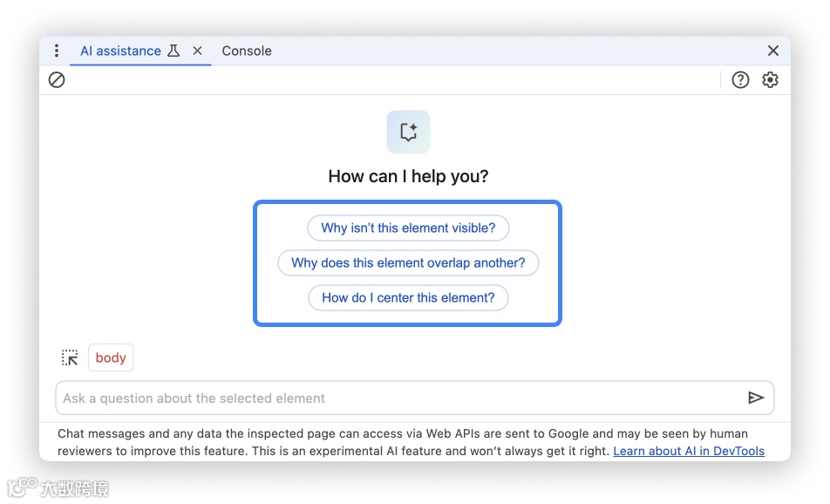The image size is (830, 504).
Task: Switch to the Console tab
Action: pos(247,51)
